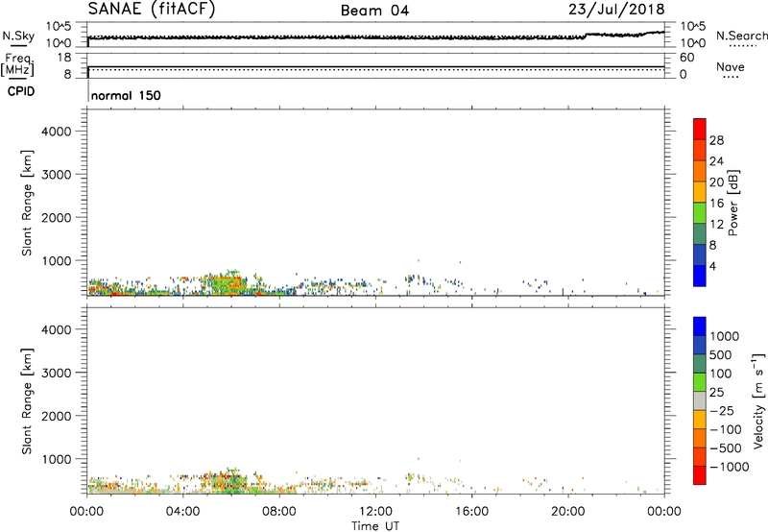Click the Nave legend label
Viewport: 768px width, 532px height.
(730, 66)
